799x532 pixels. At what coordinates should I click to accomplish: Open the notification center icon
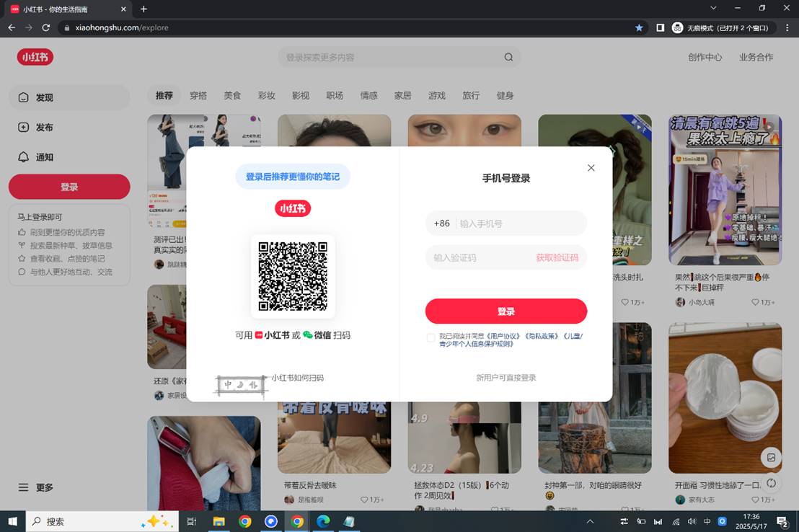tap(782, 521)
